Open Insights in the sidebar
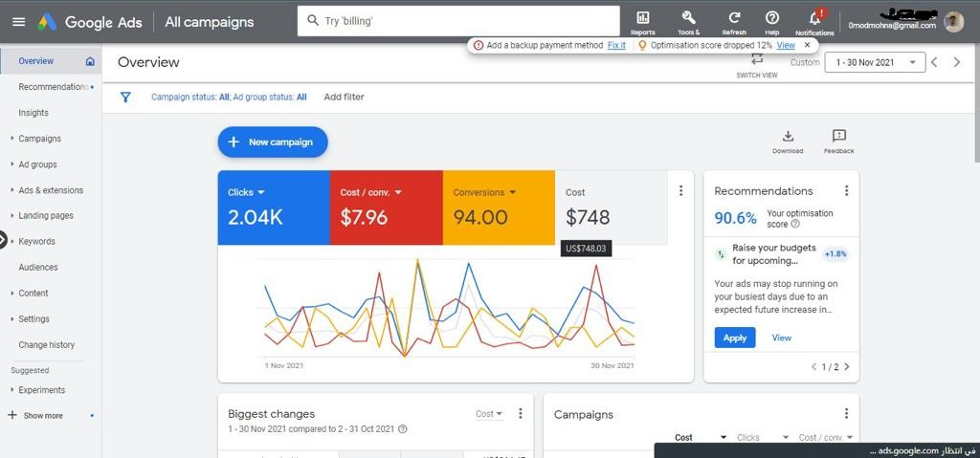This screenshot has height=458, width=980. pyautogui.click(x=33, y=113)
